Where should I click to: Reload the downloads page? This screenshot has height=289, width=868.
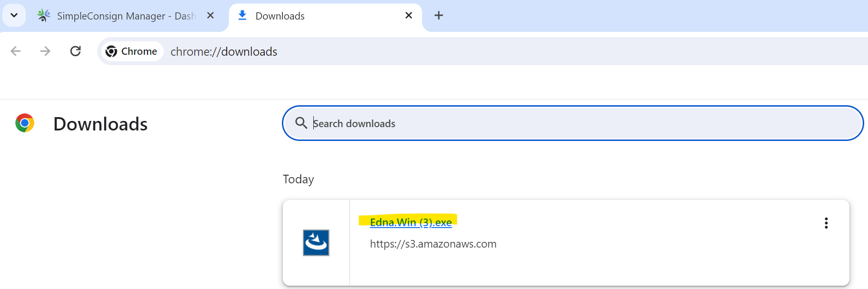pyautogui.click(x=75, y=51)
